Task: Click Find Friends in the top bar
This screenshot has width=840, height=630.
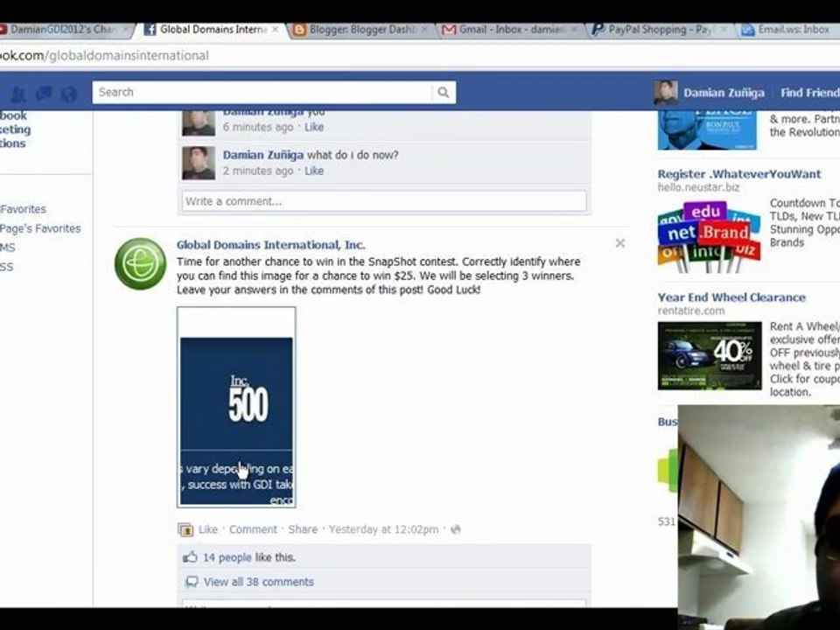Action: 810,93
